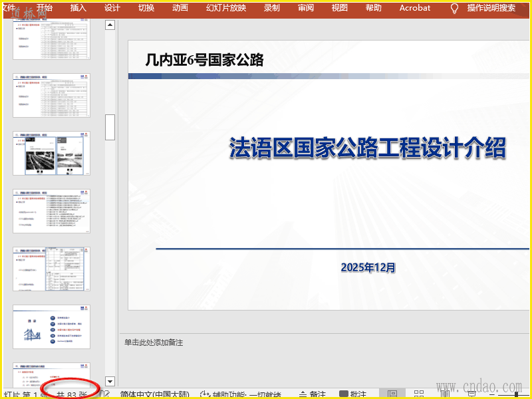This screenshot has height=399, width=532.
Task: Switch to the 开始 ribbon tab
Action: (45, 7)
